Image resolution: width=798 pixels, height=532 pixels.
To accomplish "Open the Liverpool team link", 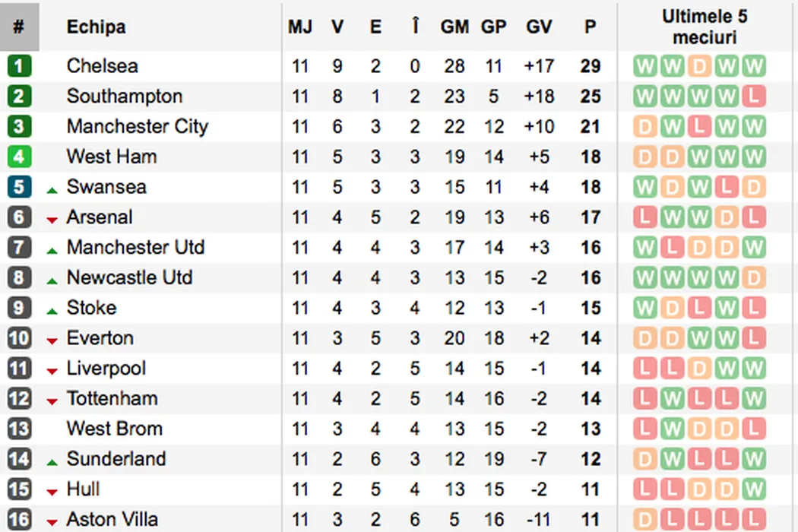I will pyautogui.click(x=106, y=369).
